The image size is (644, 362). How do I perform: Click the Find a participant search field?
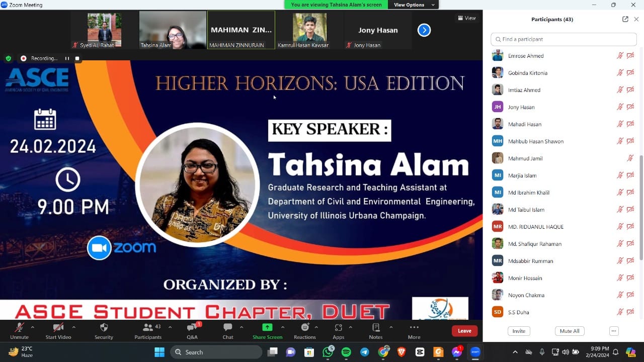point(563,39)
